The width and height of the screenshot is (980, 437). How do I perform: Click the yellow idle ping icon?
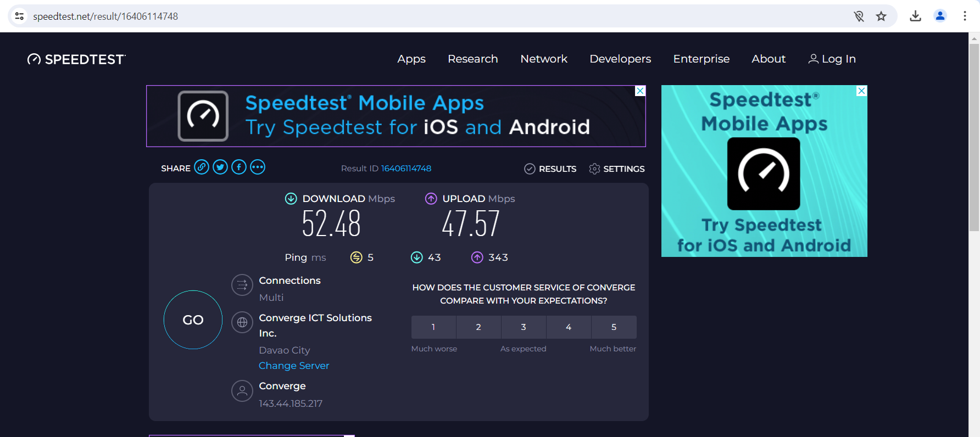pos(357,257)
